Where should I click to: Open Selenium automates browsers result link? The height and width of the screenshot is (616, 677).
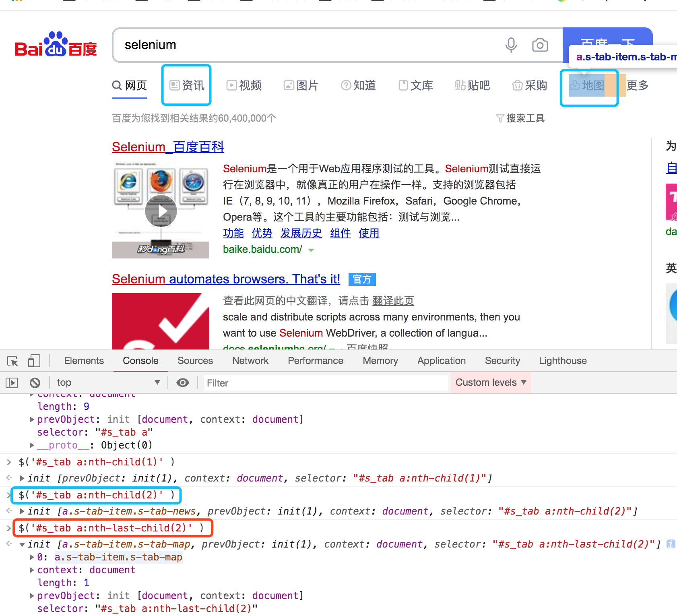[226, 279]
